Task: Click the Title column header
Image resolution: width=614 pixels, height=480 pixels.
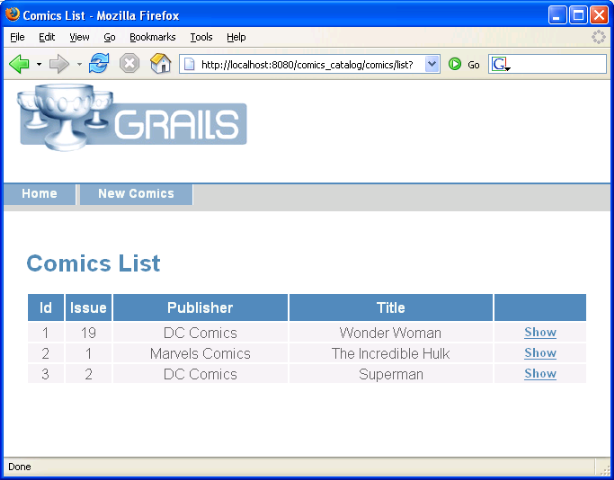Action: click(x=391, y=308)
